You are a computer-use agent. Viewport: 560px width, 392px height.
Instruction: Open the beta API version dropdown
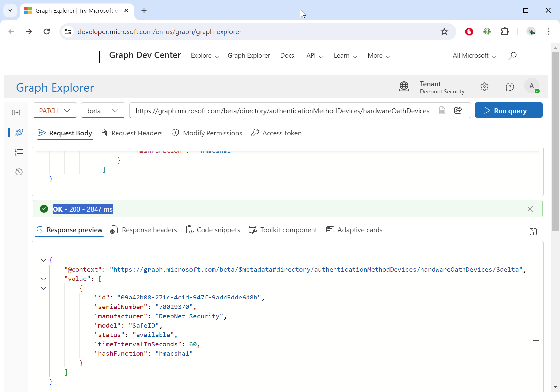(103, 111)
